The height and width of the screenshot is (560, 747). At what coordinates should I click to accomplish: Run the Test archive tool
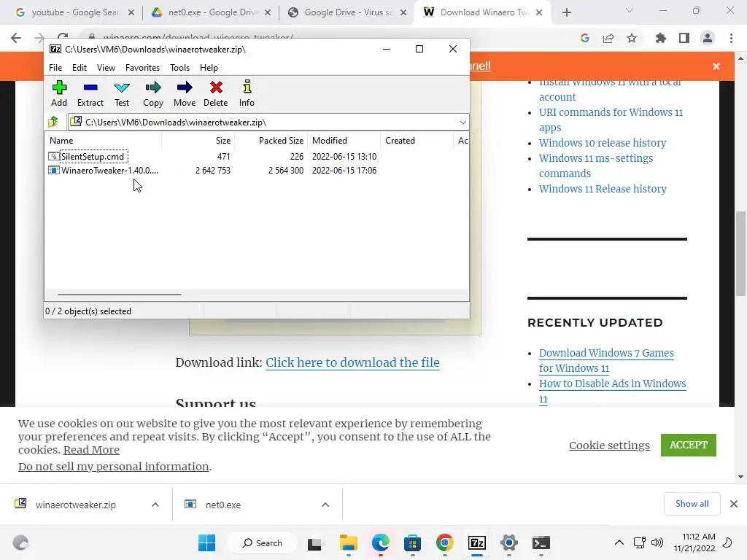tap(122, 94)
